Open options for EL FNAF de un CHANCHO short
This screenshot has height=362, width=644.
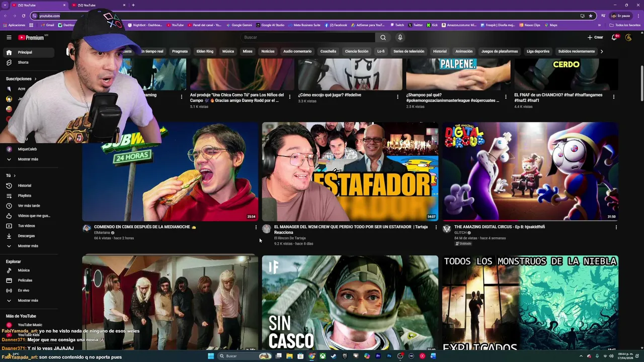coord(614,97)
